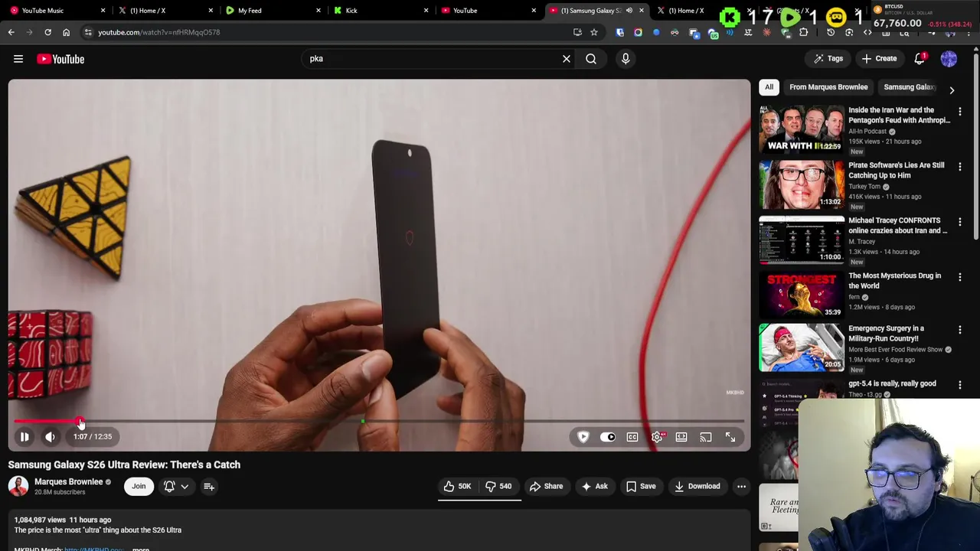Open 'Emergency Surgery in a Military-Run Country' video
Image resolution: width=980 pixels, height=551 pixels.
[886, 334]
